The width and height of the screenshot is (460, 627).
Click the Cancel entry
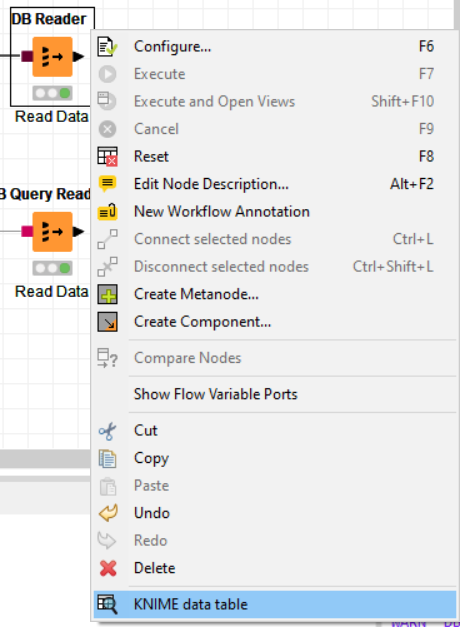pyautogui.click(x=274, y=129)
